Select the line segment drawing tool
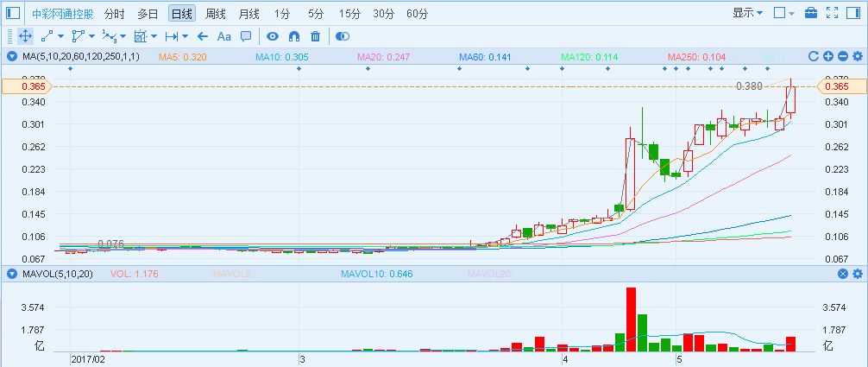Screen dimensions: 868x367 click(47, 36)
